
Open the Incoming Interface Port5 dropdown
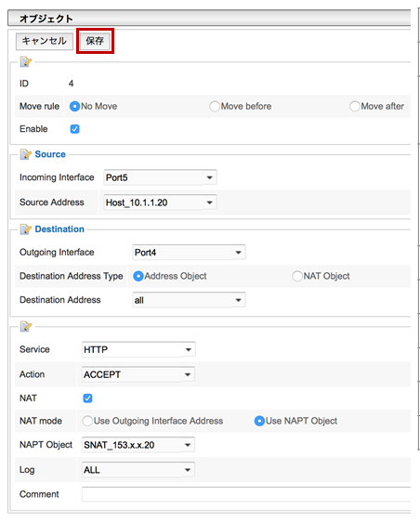click(x=160, y=177)
